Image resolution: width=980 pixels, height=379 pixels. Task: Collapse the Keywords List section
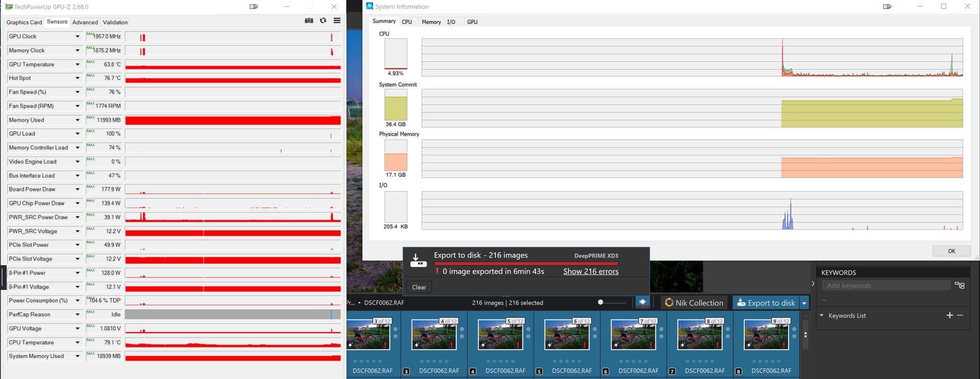point(822,316)
